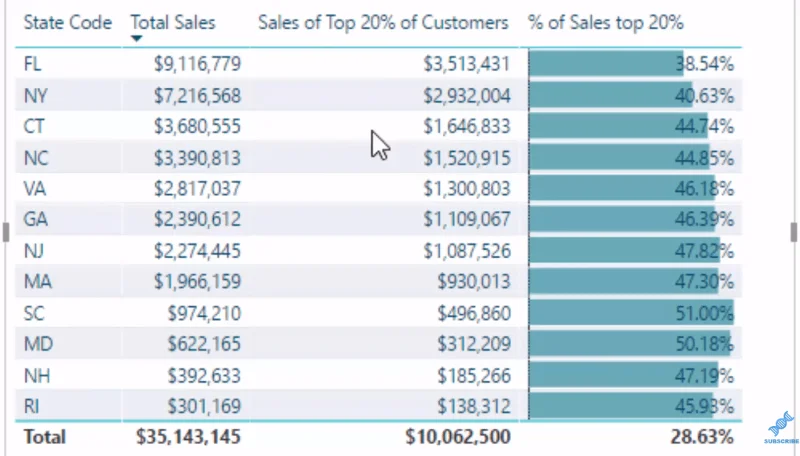Screen dimensions: 800x456
Task: Select the MD state code cell
Action: [x=38, y=344]
